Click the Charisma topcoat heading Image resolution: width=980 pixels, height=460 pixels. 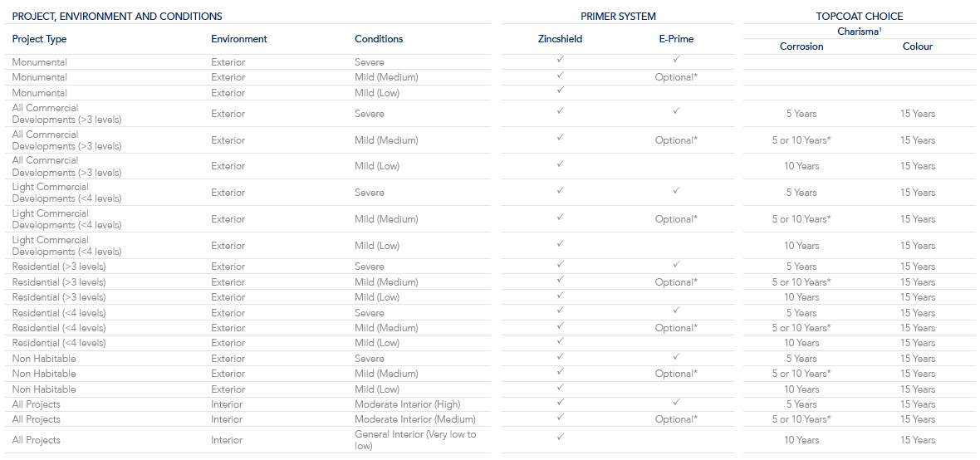point(859,32)
